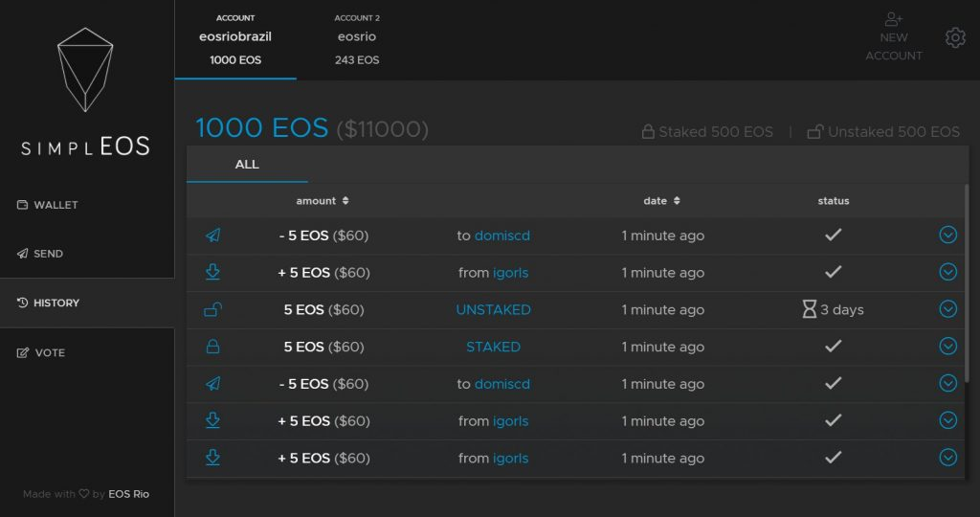The image size is (980, 517).
Task: Click '1 minute ago' in the UNSTAKED row
Action: click(662, 309)
